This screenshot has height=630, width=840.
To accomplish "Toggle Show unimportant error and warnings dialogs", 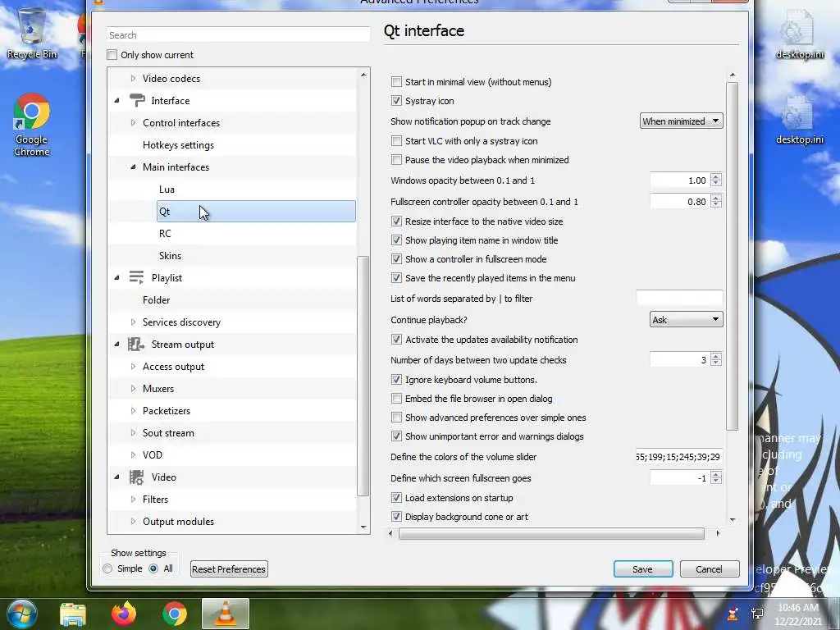I will pyautogui.click(x=396, y=436).
